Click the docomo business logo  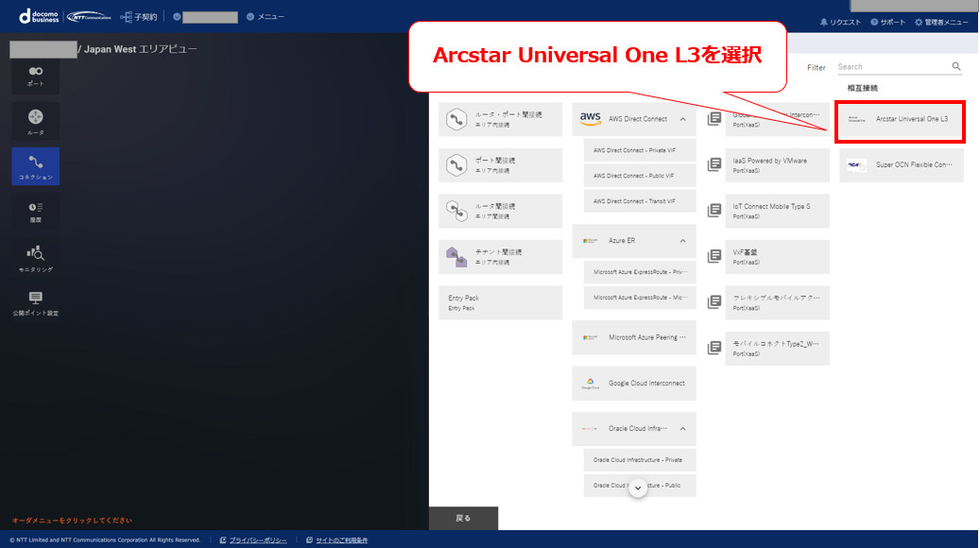pos(39,16)
